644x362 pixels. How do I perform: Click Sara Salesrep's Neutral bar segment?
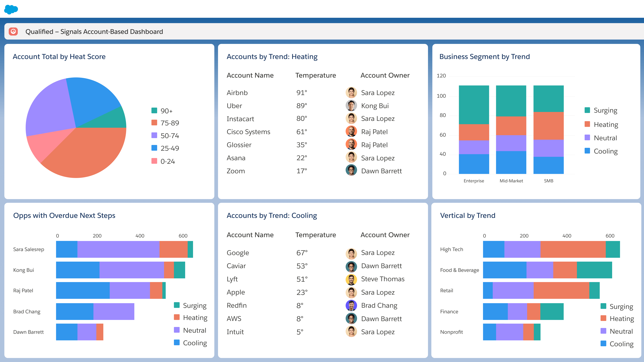[118, 249]
